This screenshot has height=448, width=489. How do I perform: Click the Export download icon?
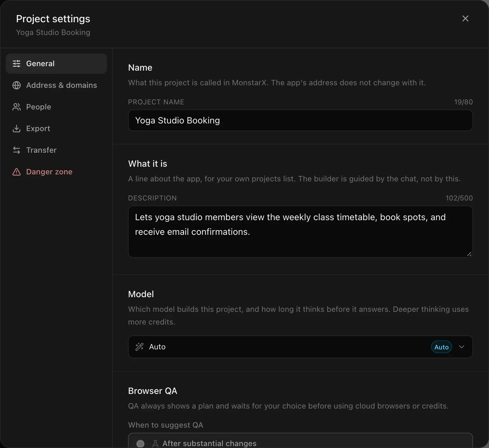[x=17, y=129]
